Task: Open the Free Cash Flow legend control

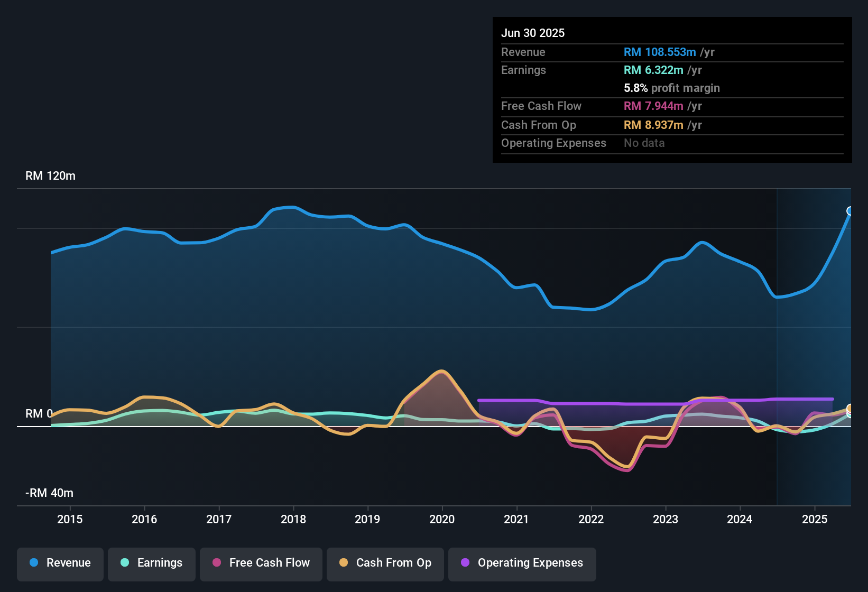Action: (x=261, y=563)
